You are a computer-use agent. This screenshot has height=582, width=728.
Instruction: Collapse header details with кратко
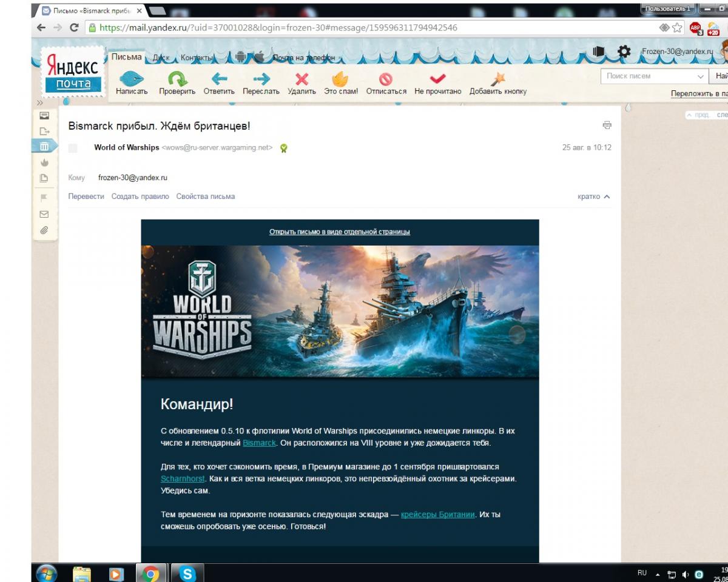[x=594, y=196]
